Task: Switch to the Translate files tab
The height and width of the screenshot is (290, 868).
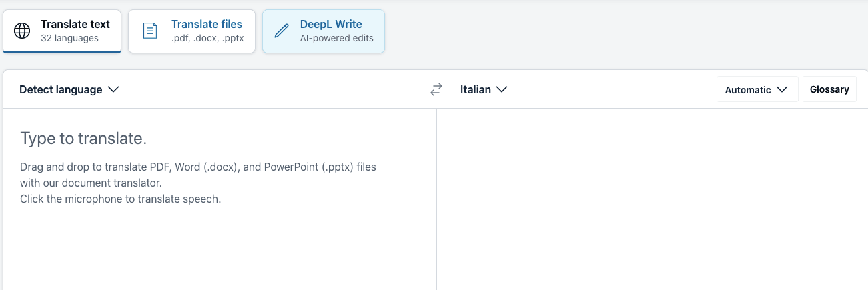Action: 191,31
